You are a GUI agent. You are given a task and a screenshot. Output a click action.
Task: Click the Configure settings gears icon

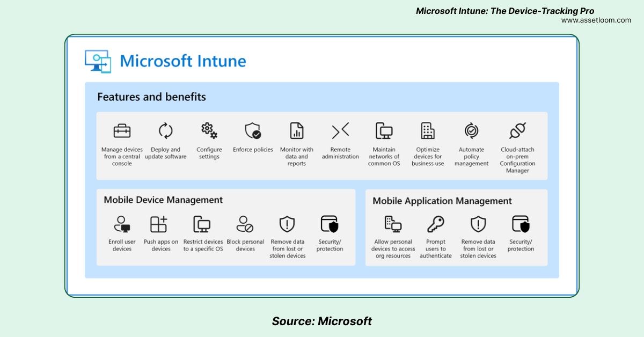click(x=209, y=131)
